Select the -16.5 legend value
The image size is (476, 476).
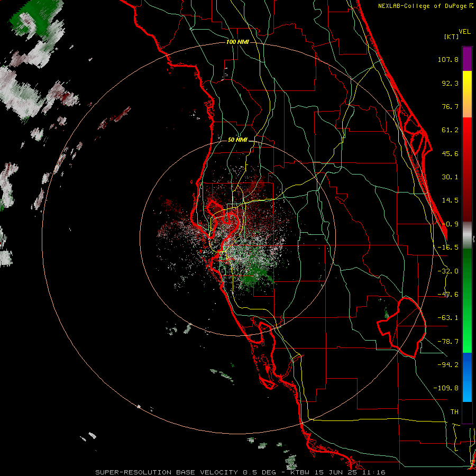[x=448, y=248]
